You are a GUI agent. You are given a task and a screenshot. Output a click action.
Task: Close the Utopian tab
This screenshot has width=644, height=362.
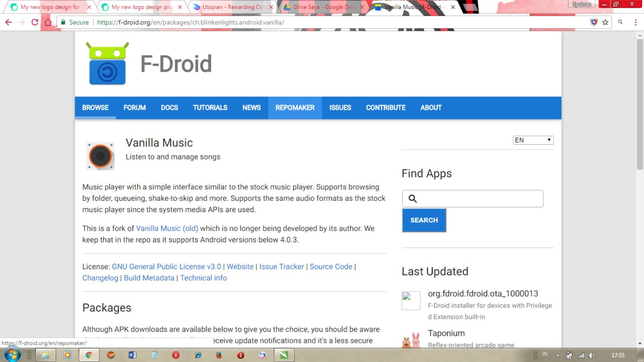tap(271, 7)
